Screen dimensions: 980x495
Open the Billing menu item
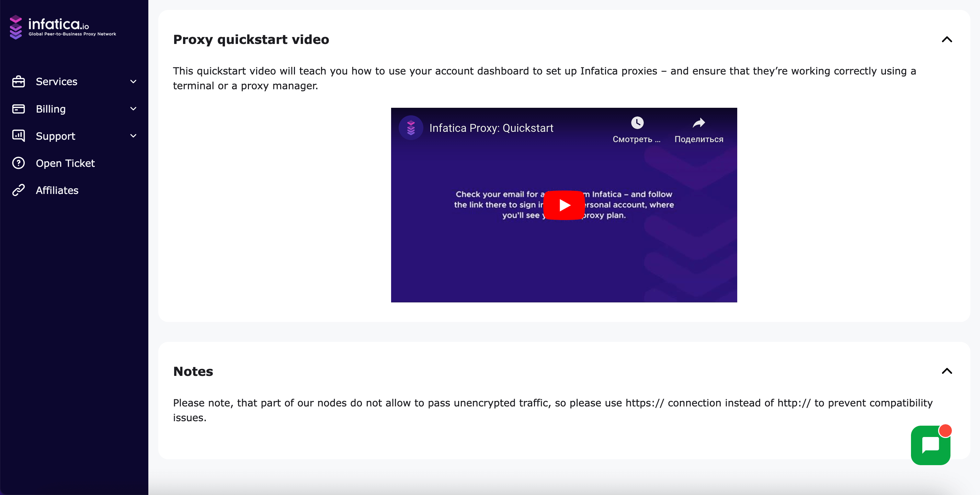coord(74,109)
